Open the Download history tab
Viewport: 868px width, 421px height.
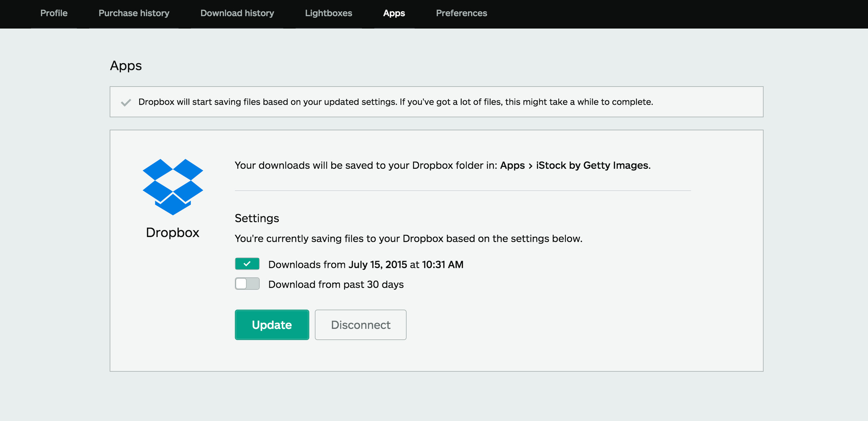click(237, 13)
